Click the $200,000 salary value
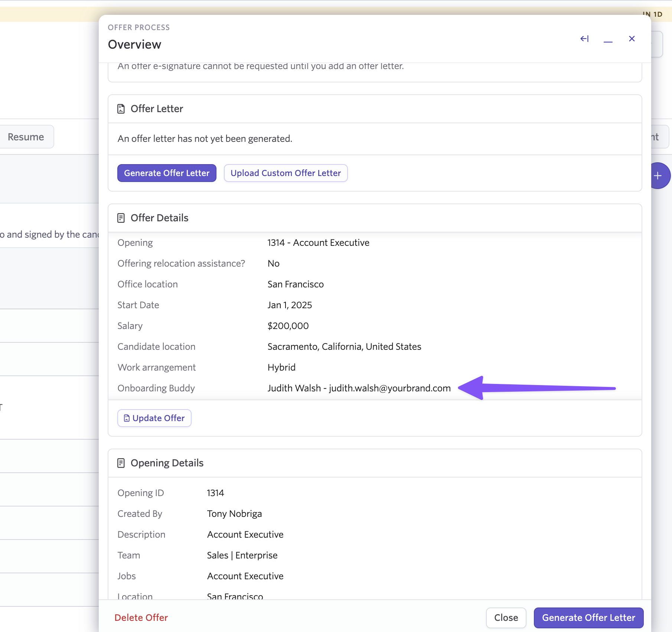The width and height of the screenshot is (672, 632). [x=288, y=326]
